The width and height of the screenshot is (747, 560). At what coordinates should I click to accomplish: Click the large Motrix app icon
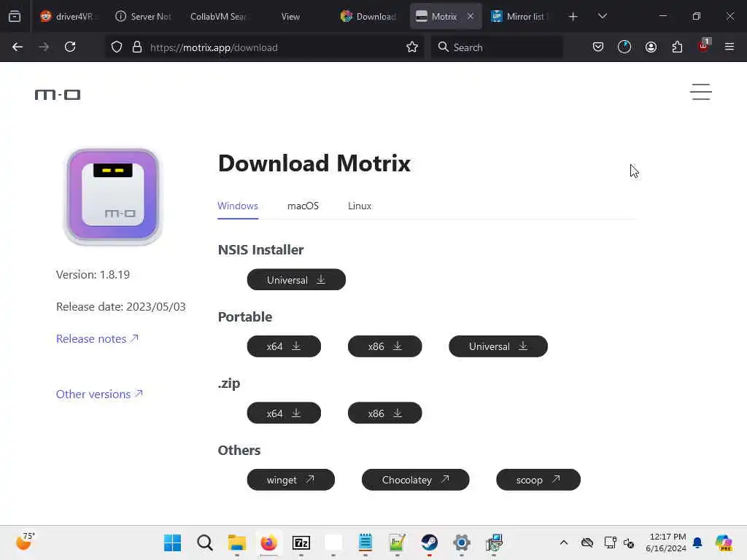pyautogui.click(x=113, y=196)
